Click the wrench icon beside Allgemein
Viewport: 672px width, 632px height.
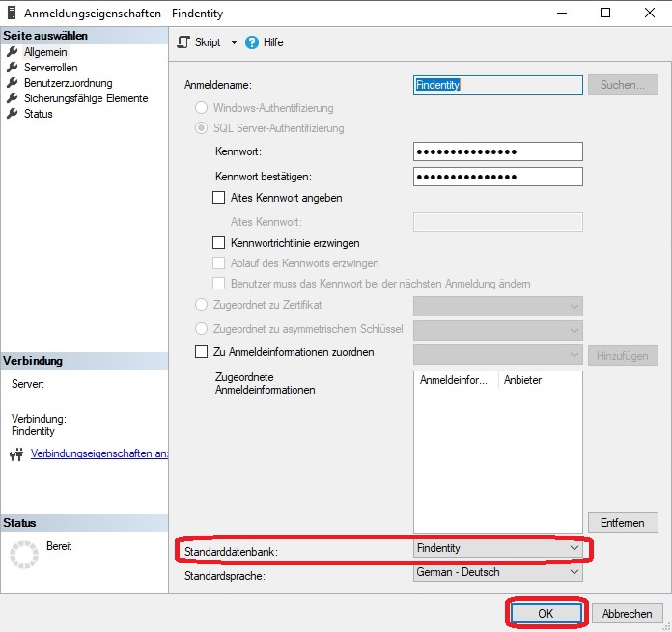click(x=12, y=52)
